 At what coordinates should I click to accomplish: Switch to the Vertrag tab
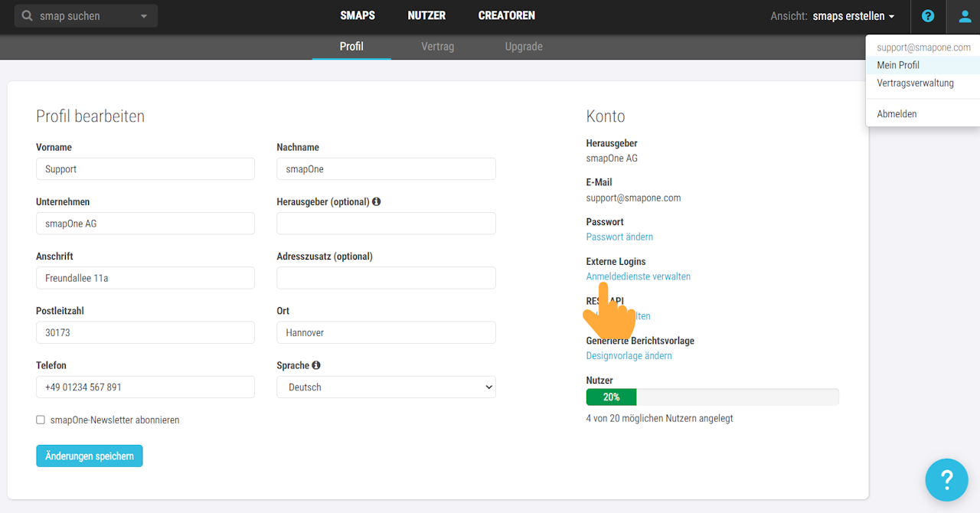(437, 47)
